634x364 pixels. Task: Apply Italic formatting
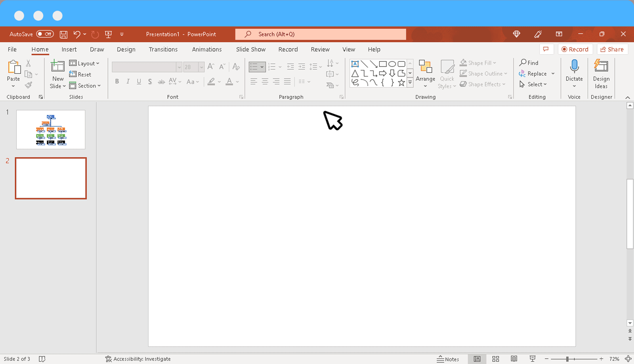pyautogui.click(x=128, y=82)
